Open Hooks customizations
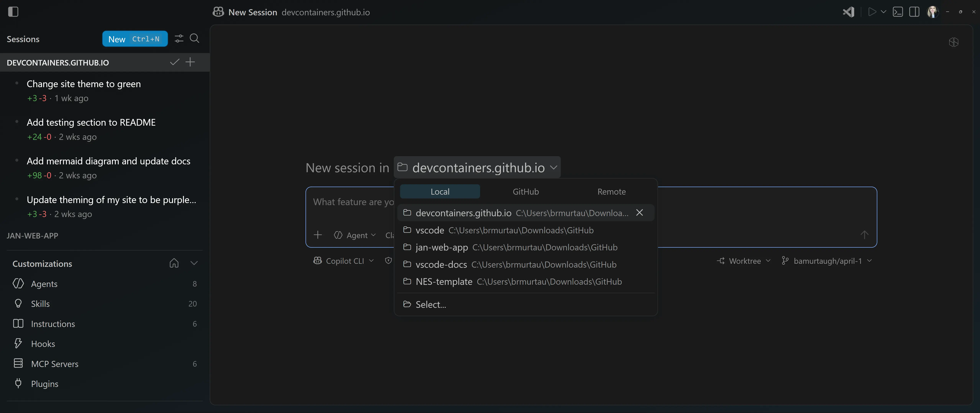 (105, 343)
